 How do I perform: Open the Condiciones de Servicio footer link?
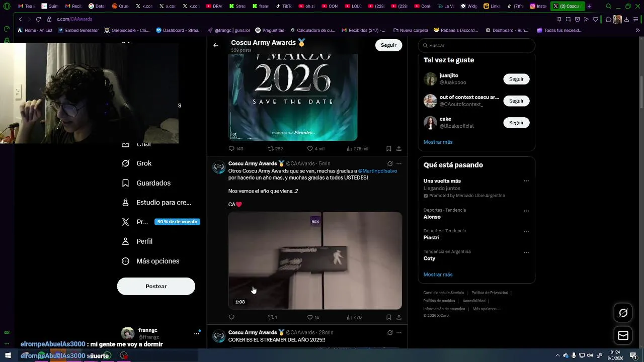(443, 293)
